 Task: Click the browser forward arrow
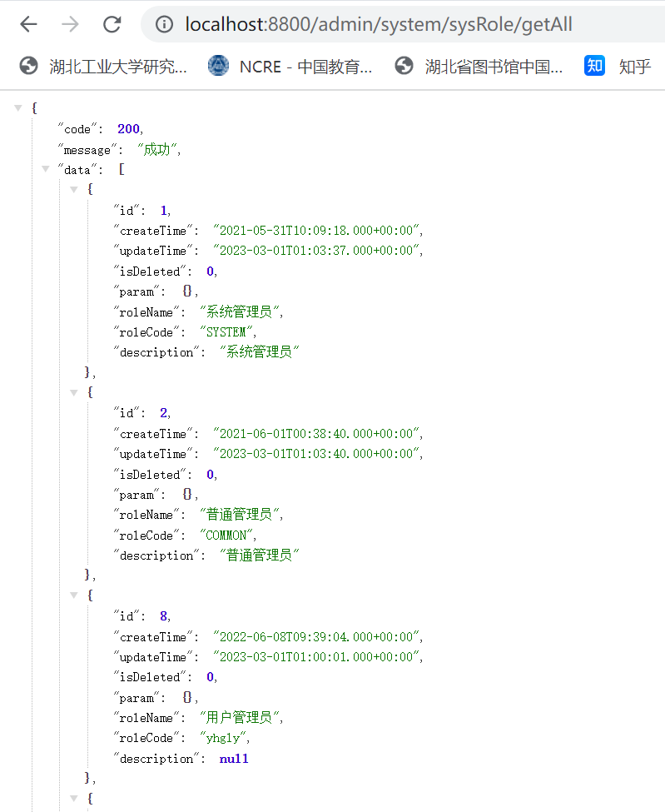[x=71, y=24]
